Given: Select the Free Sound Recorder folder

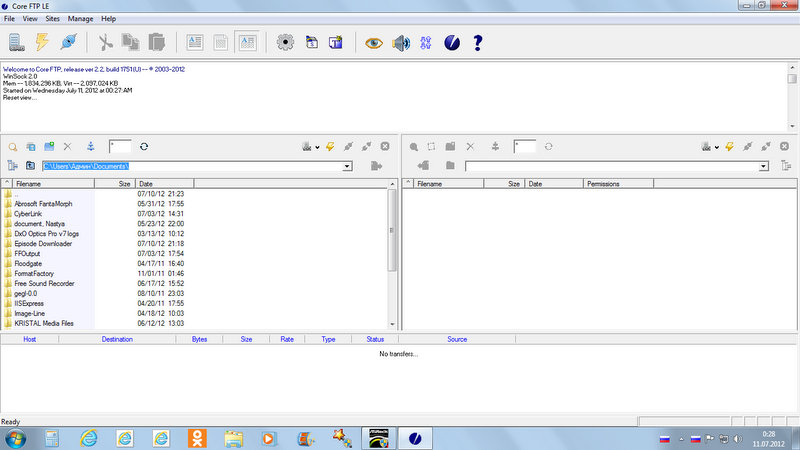Looking at the screenshot, I should [x=44, y=284].
